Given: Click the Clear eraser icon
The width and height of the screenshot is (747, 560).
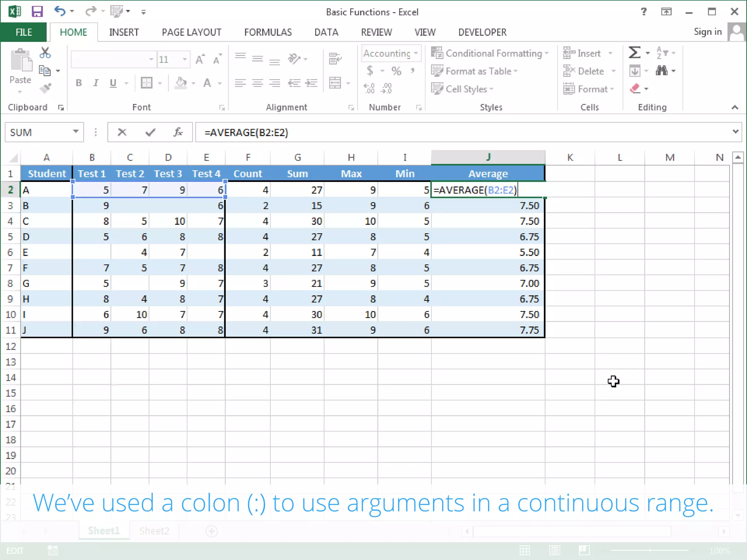Looking at the screenshot, I should point(635,89).
